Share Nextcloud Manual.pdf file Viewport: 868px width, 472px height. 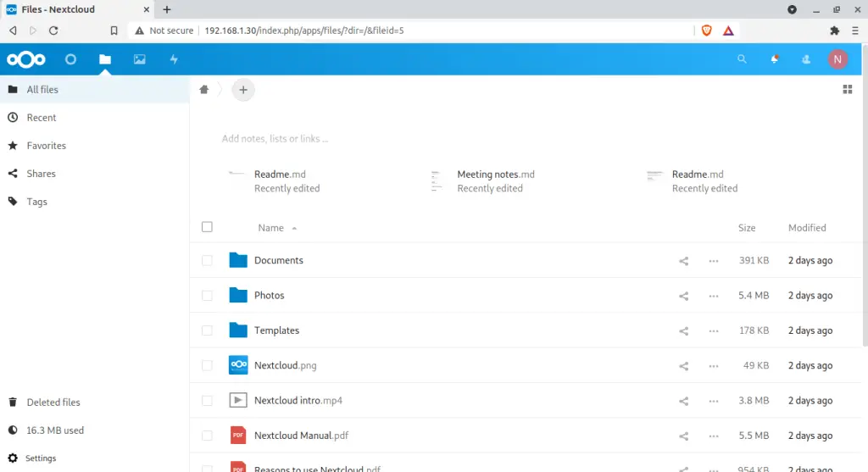(x=684, y=436)
